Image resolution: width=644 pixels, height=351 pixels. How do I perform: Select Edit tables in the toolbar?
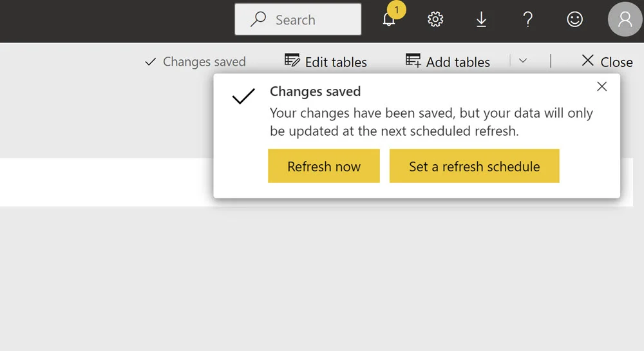(x=326, y=62)
